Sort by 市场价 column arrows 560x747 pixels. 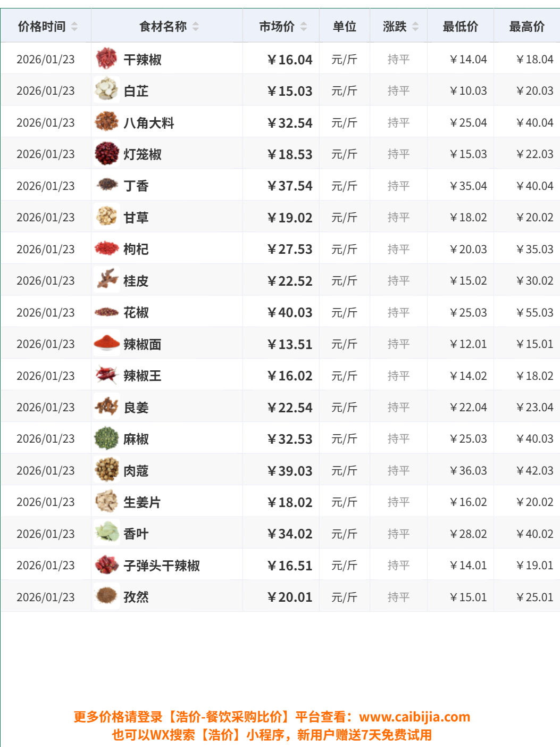(304, 27)
